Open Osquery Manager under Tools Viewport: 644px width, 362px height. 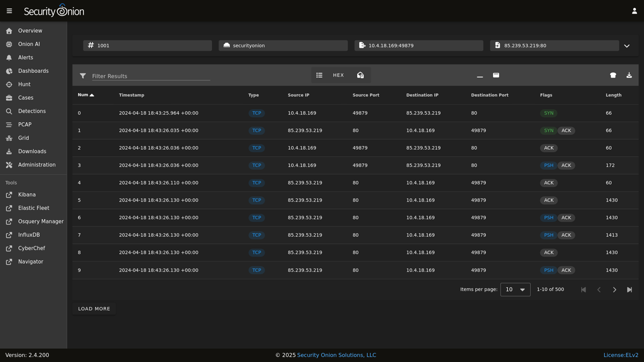click(x=40, y=221)
